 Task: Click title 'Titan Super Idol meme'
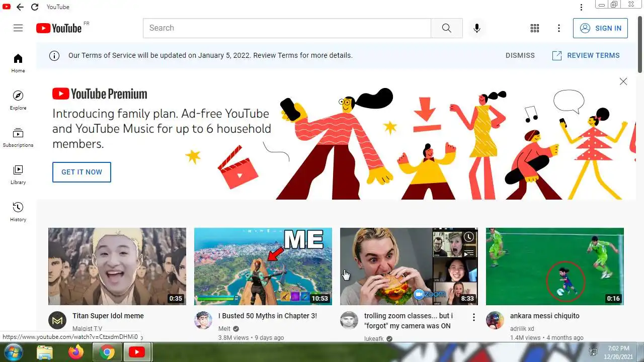click(x=108, y=316)
